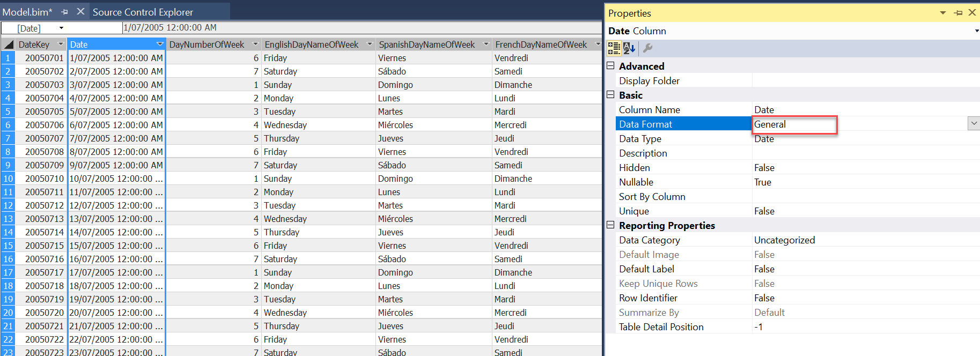Close the Model.bim tab

tap(80, 11)
